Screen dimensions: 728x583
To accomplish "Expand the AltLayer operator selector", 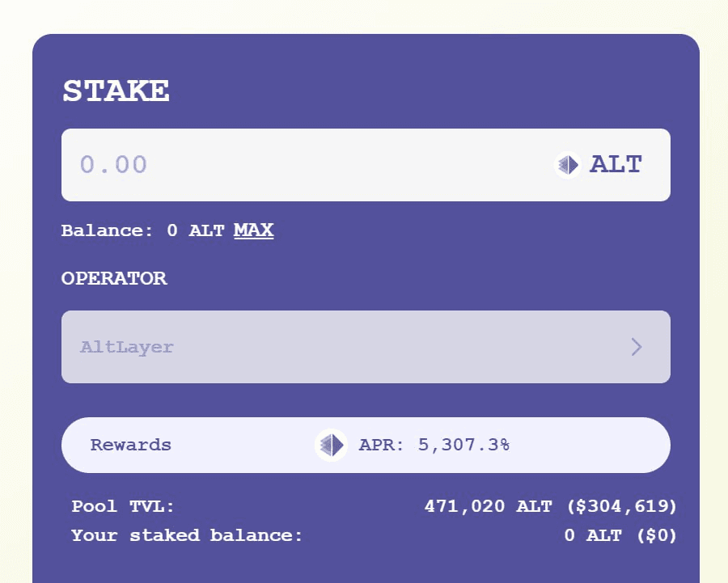I will (366, 346).
